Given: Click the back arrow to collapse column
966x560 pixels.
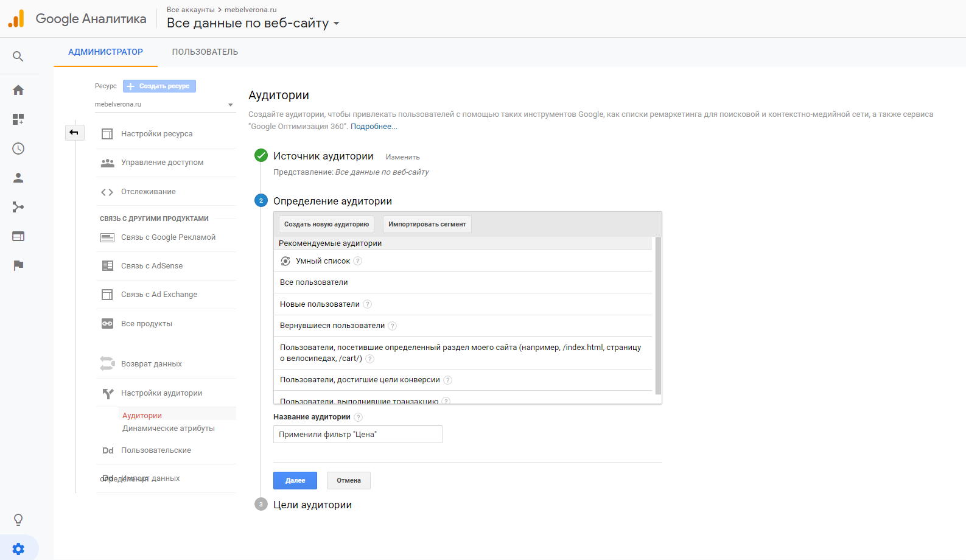Looking at the screenshot, I should [74, 133].
